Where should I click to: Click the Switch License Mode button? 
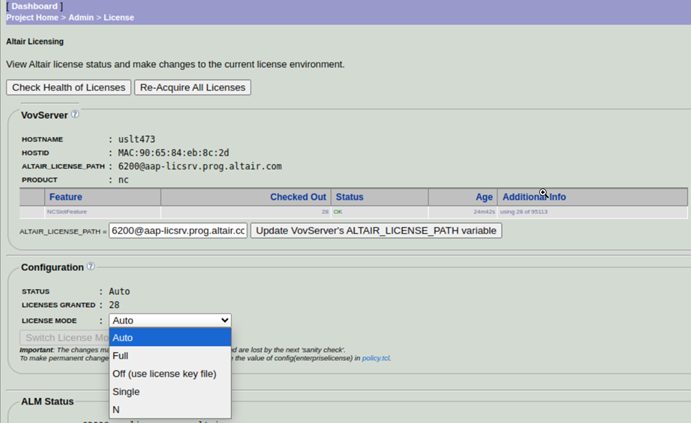tap(64, 338)
